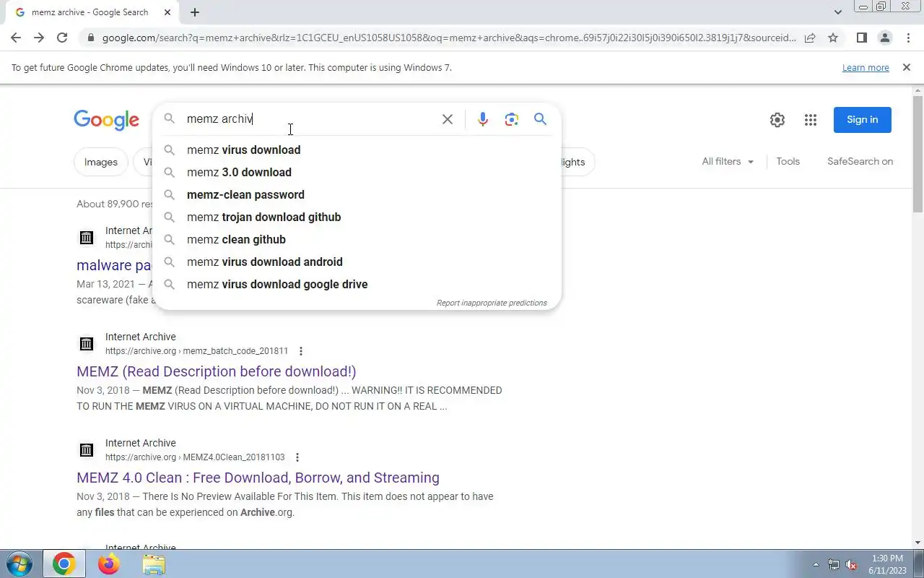Dismiss the Chrome update notice

point(907,67)
